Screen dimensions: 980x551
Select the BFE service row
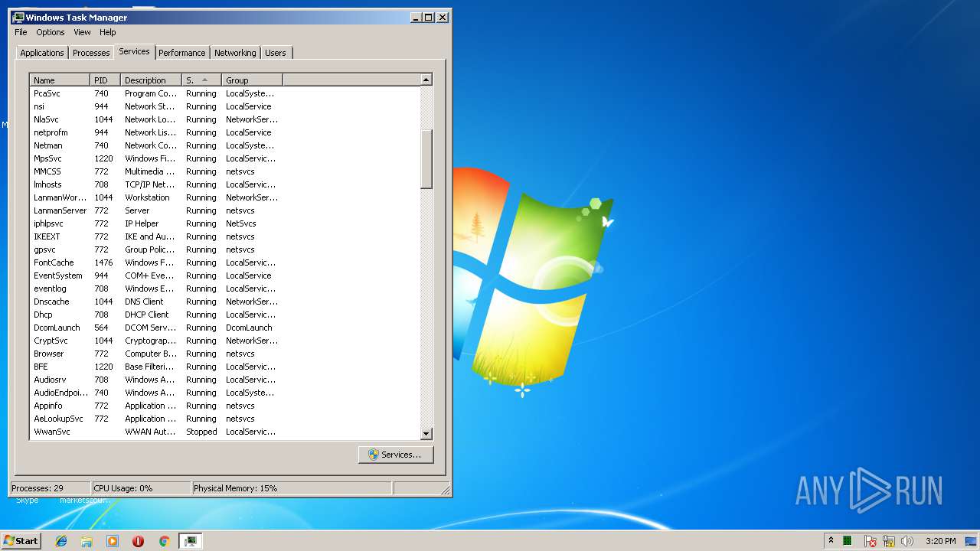click(225, 367)
